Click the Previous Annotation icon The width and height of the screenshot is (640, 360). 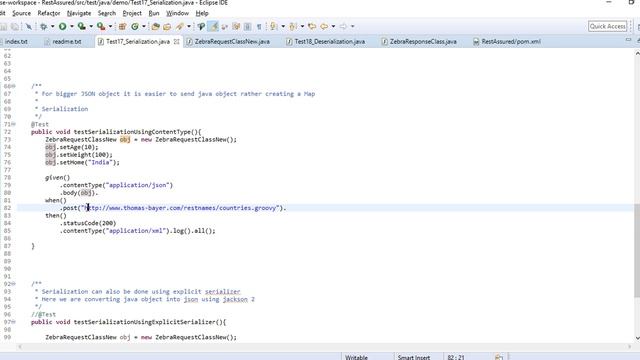tap(293, 27)
